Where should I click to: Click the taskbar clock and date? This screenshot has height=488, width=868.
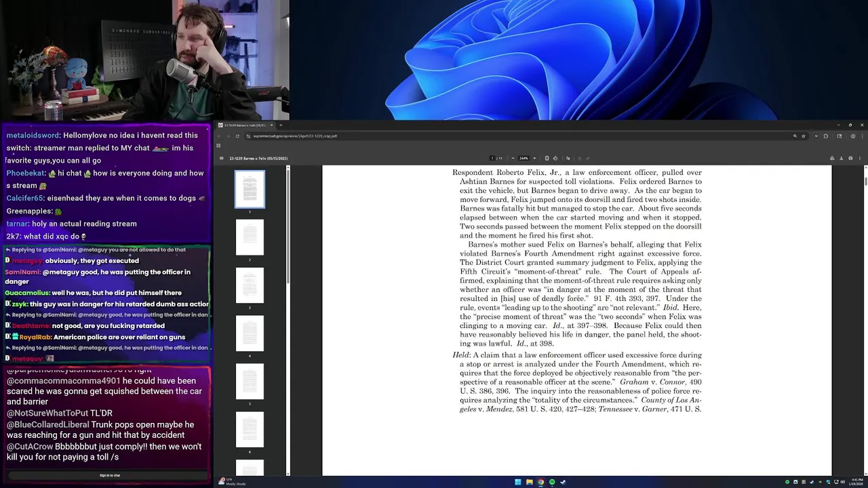point(856,482)
